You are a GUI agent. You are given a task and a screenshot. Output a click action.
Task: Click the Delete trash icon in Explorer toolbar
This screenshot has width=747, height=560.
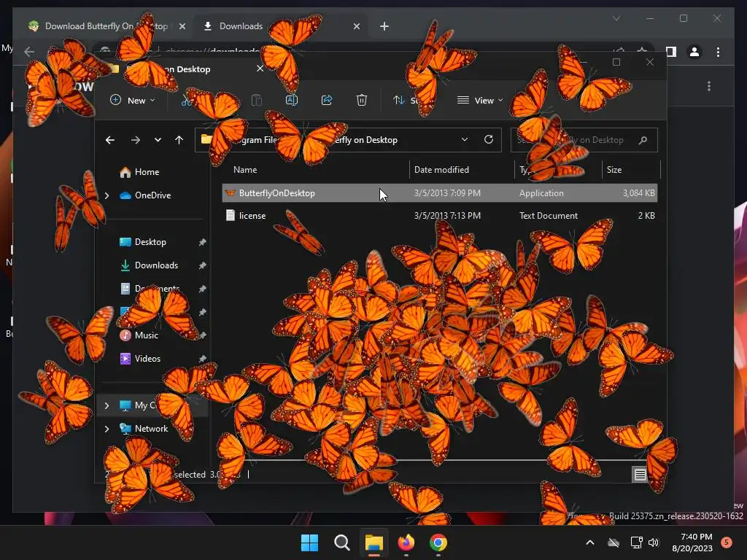362,100
